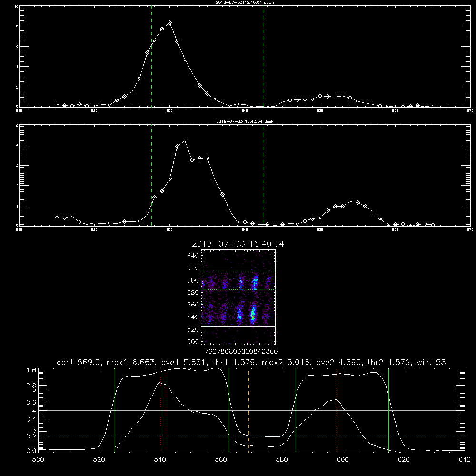476x476 pixels.
Task: Click the 500 y-axis label beside spectral image
Action: click(x=193, y=342)
